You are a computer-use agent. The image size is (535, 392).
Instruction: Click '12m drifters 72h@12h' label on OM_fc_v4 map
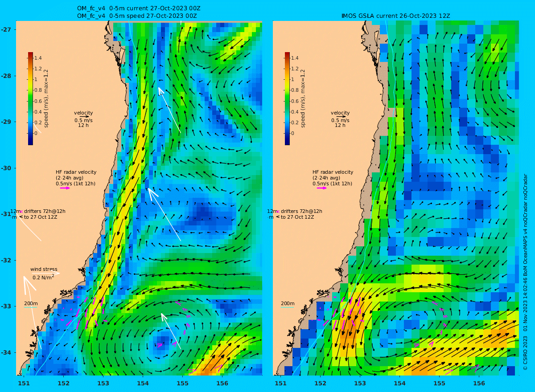click(37, 211)
